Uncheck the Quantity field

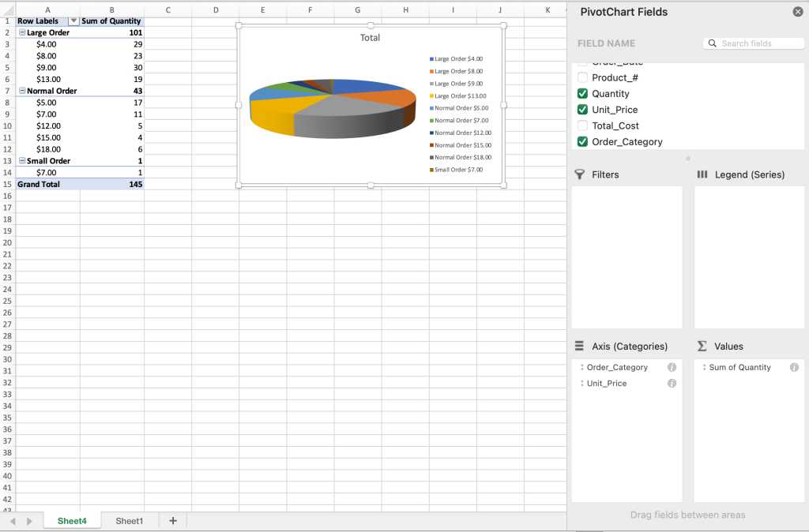tap(582, 93)
